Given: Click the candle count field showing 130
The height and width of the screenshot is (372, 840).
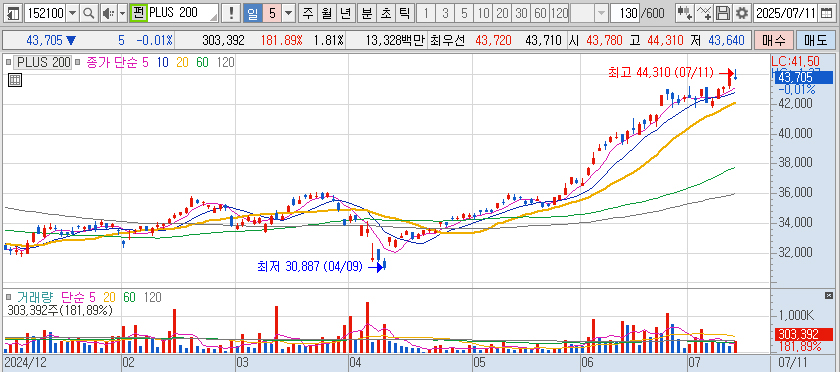Looking at the screenshot, I should click(x=626, y=13).
